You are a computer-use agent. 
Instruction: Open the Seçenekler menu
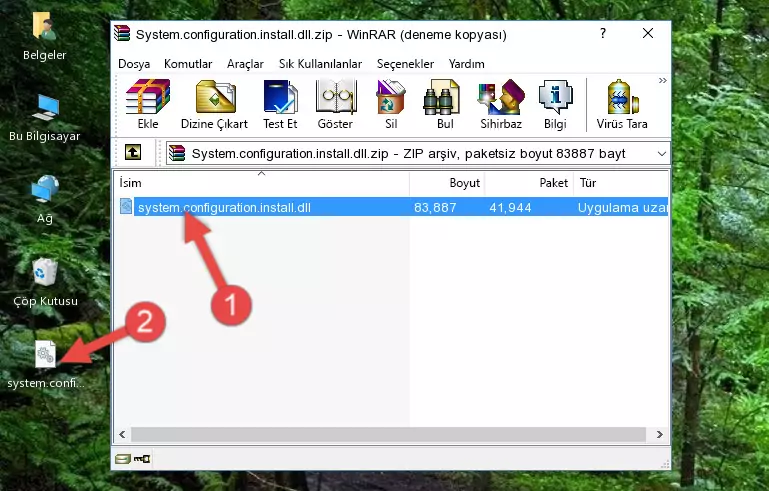[405, 64]
